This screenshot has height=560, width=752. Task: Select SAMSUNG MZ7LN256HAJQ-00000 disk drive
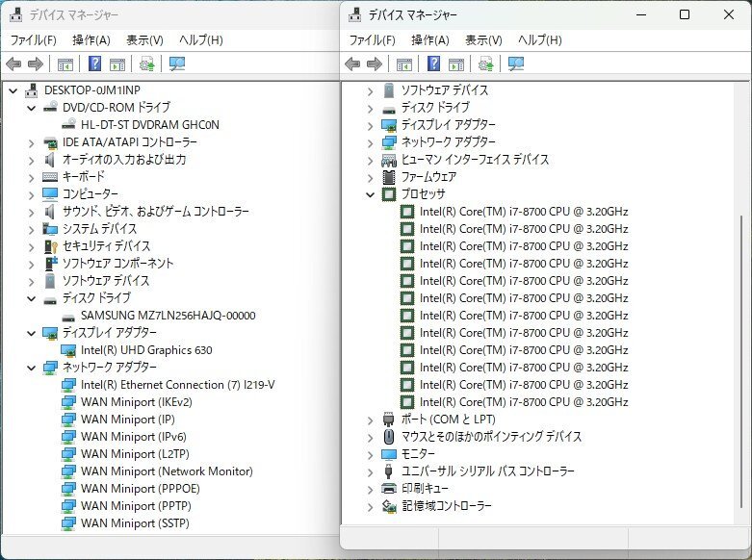pyautogui.click(x=168, y=316)
